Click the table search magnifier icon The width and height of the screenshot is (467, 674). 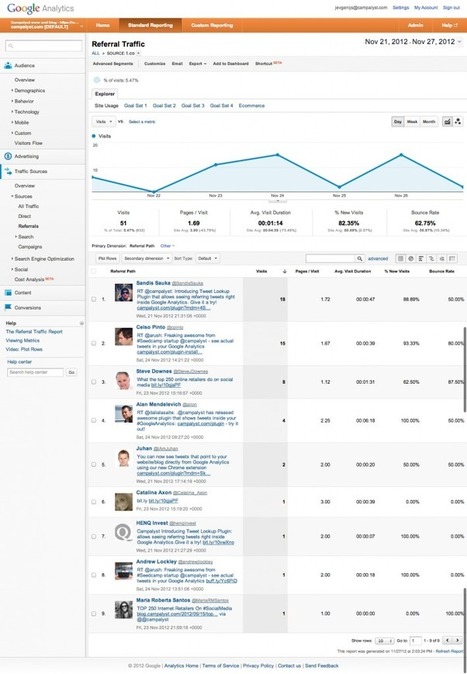click(x=359, y=258)
